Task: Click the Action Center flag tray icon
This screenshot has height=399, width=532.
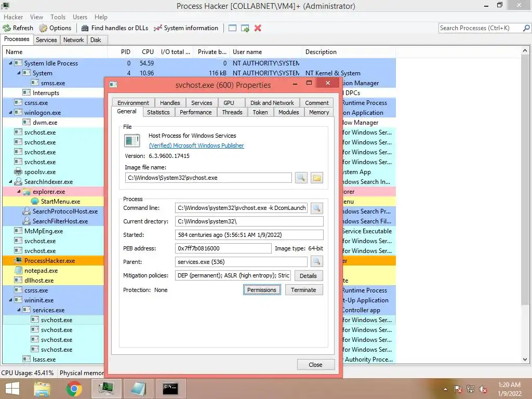Action: click(458, 389)
